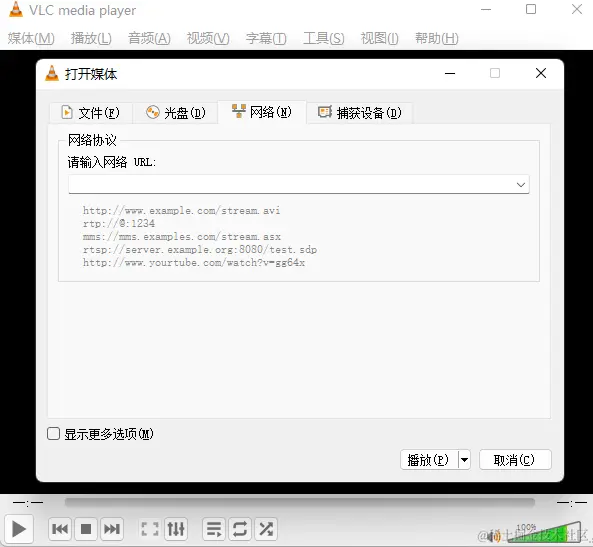
Task: Click remaining time label right of seek bar
Action: [x=572, y=503]
